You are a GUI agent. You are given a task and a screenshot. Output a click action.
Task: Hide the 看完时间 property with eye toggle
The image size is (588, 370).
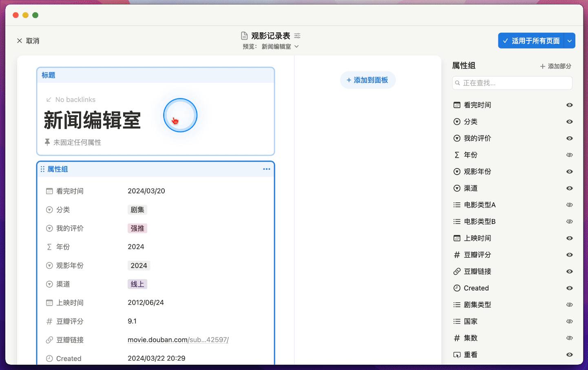pos(570,105)
